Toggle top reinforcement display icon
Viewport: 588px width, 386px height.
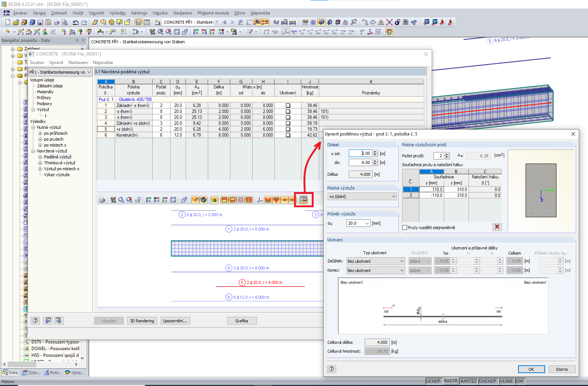coord(224,200)
